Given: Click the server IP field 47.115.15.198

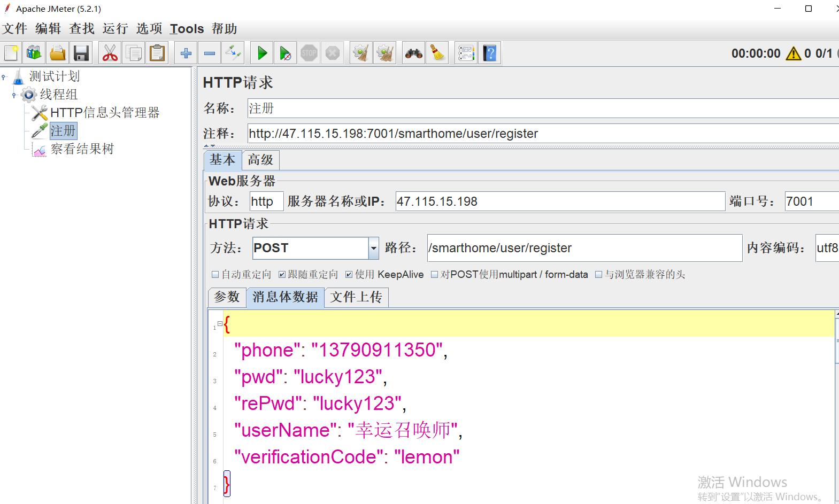Looking at the screenshot, I should coord(560,201).
